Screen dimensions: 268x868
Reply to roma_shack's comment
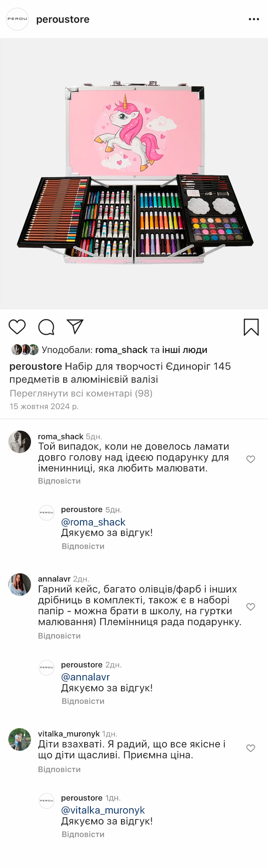[59, 481]
